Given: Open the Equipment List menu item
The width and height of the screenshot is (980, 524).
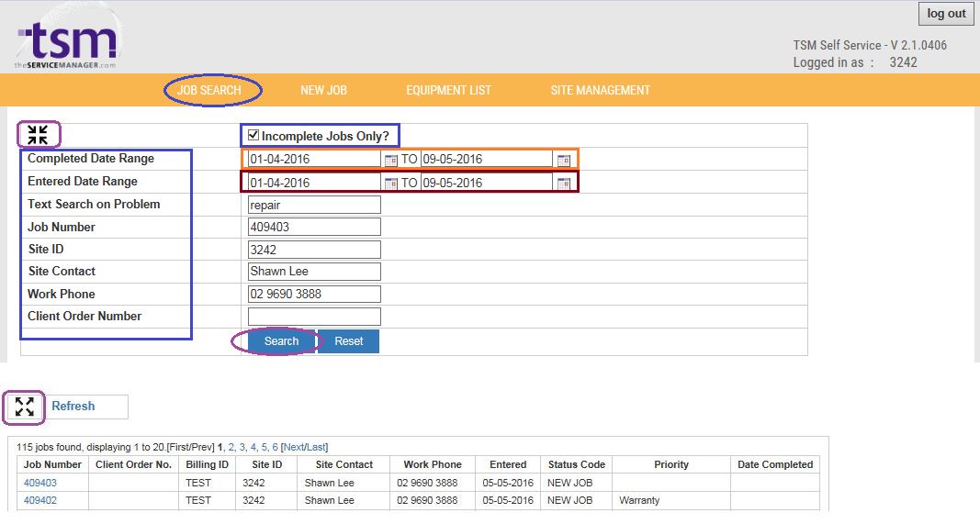Looking at the screenshot, I should tap(448, 90).
